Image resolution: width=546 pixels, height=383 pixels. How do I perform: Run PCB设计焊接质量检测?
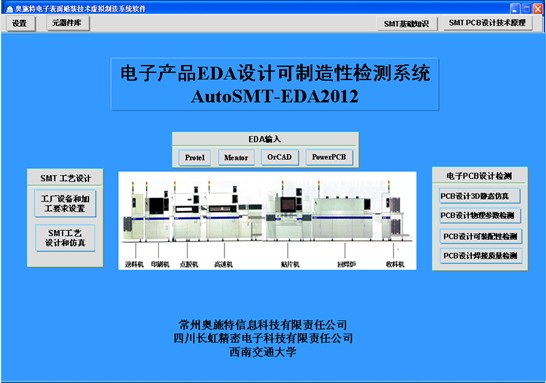(x=481, y=256)
